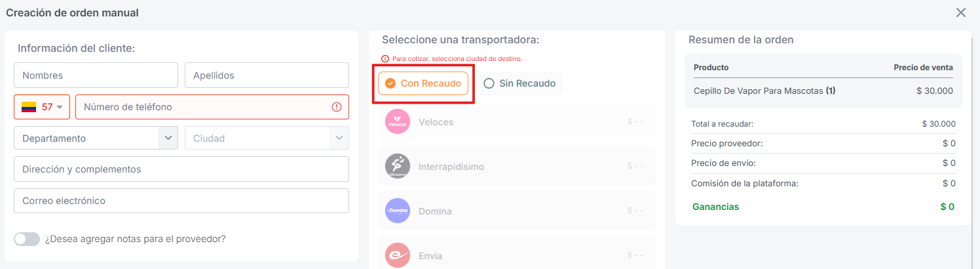The width and height of the screenshot is (980, 269).
Task: Click the Nombres input field
Action: 96,75
